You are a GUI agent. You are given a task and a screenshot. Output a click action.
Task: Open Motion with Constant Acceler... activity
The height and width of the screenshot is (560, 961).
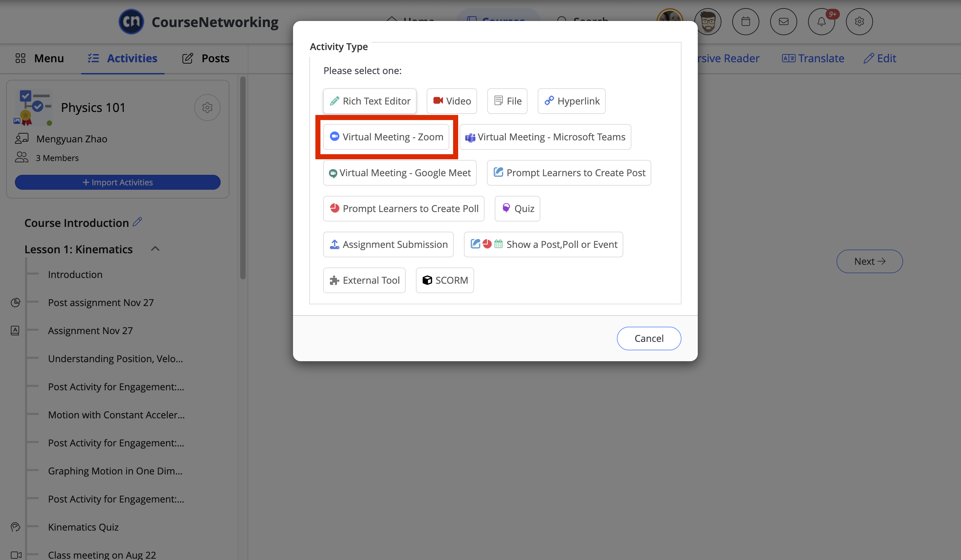pos(116,415)
